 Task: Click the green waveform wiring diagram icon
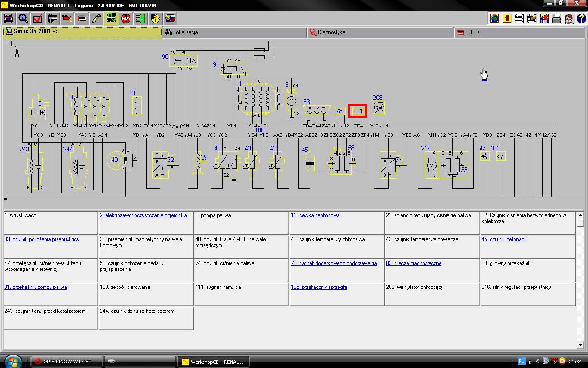111,18
